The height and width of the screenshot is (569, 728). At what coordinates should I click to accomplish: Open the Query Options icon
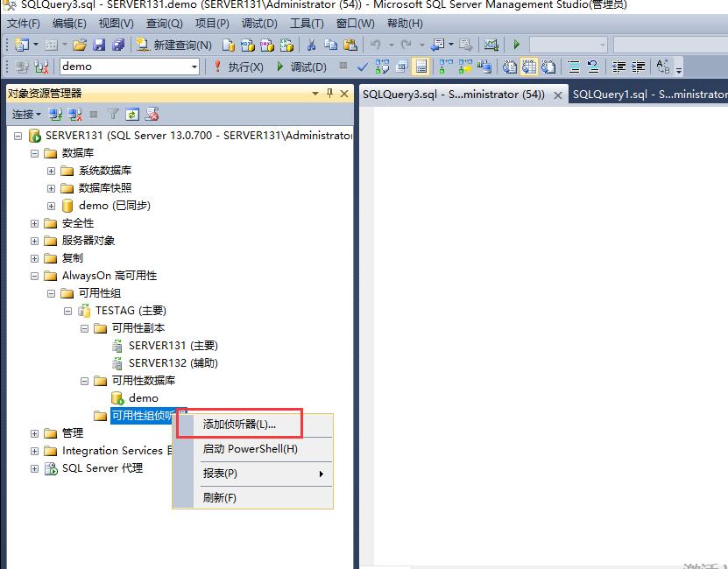[x=401, y=67]
